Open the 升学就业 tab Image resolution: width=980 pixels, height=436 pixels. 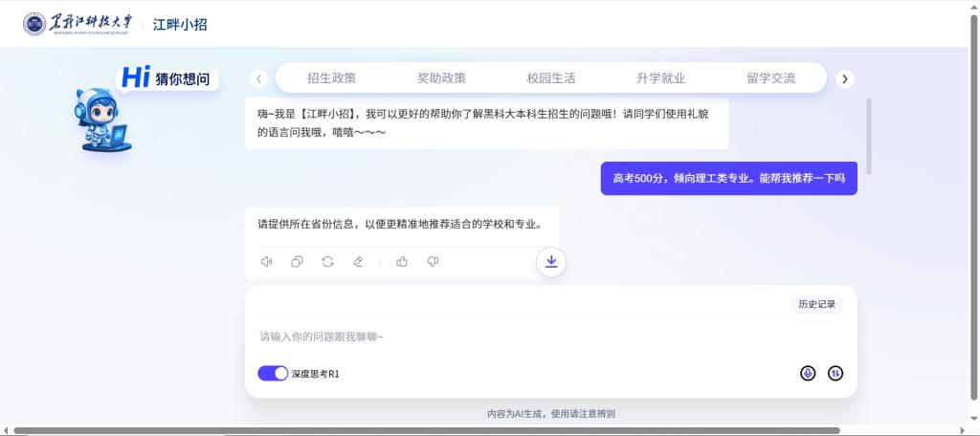[x=660, y=78]
